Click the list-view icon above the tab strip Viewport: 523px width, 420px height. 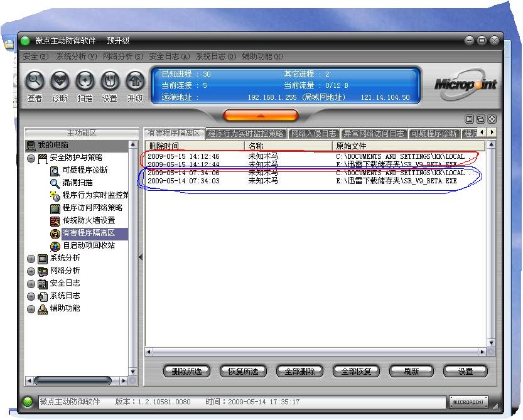tap(469, 119)
